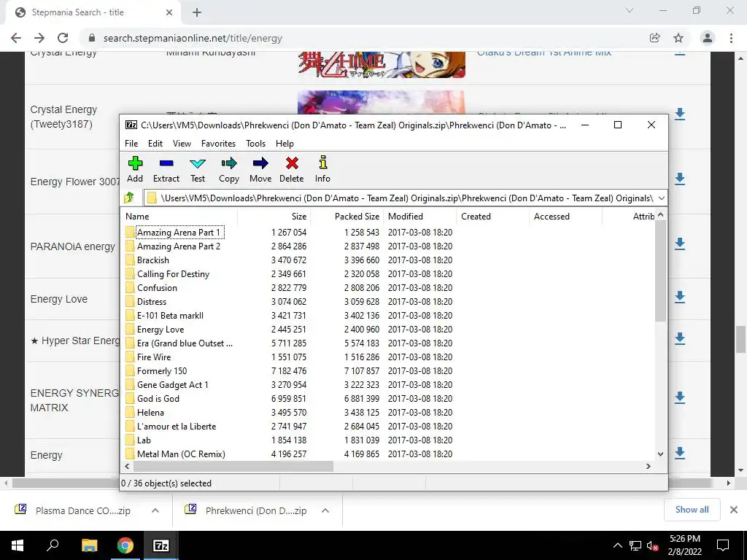Download the Energy Love song in browser
The image size is (747, 560).
pyautogui.click(x=680, y=297)
